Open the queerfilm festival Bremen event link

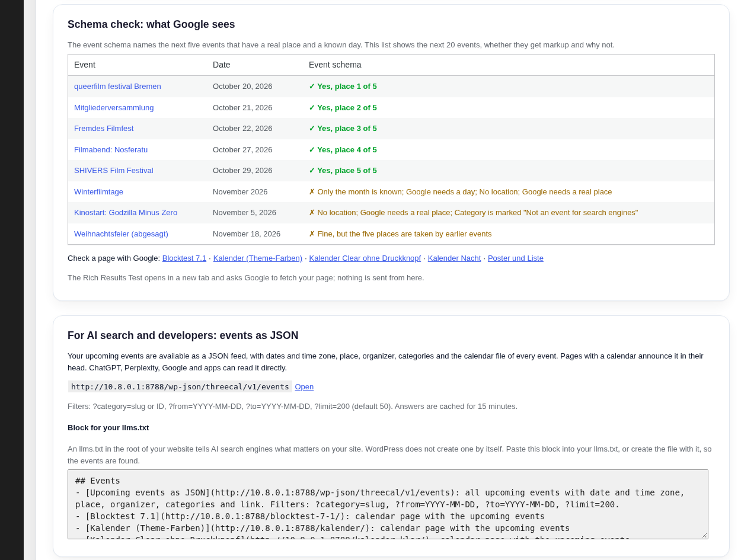[117, 87]
